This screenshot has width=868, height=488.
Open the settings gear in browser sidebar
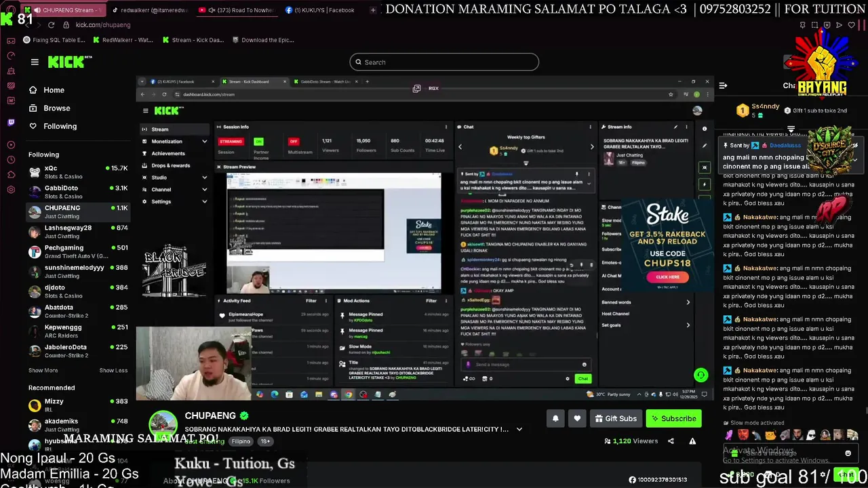11,189
